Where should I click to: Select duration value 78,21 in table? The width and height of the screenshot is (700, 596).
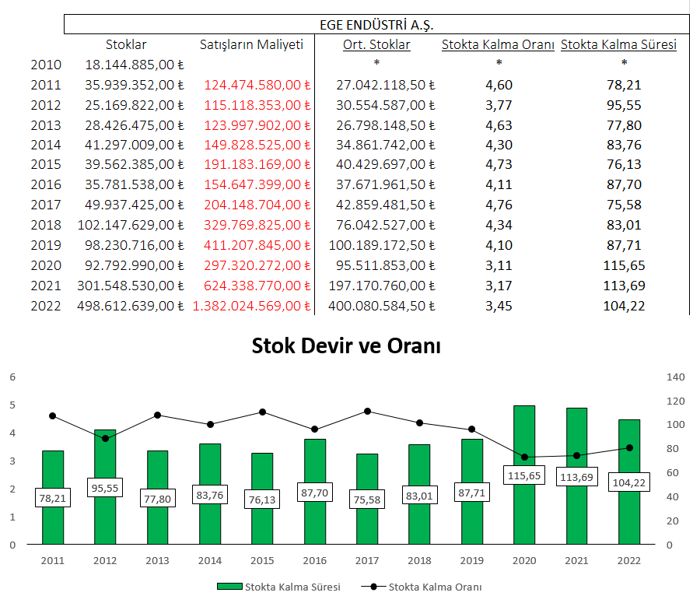pyautogui.click(x=624, y=85)
